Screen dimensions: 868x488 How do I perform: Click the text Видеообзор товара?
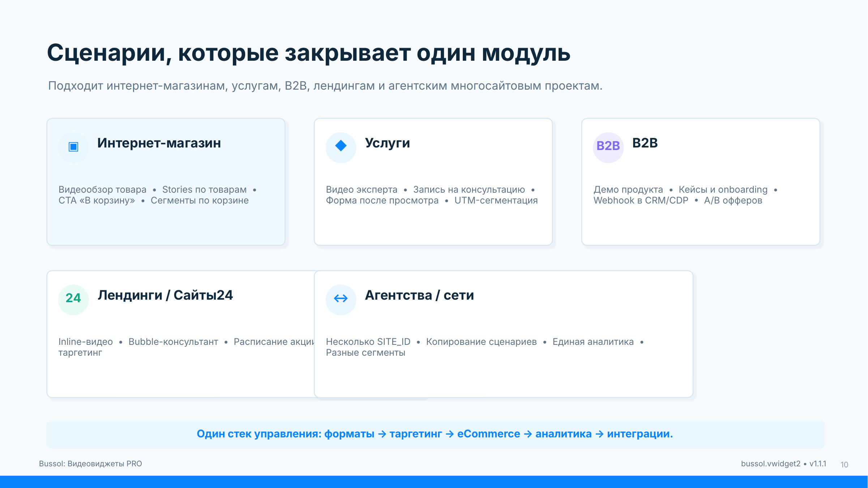[x=102, y=189]
